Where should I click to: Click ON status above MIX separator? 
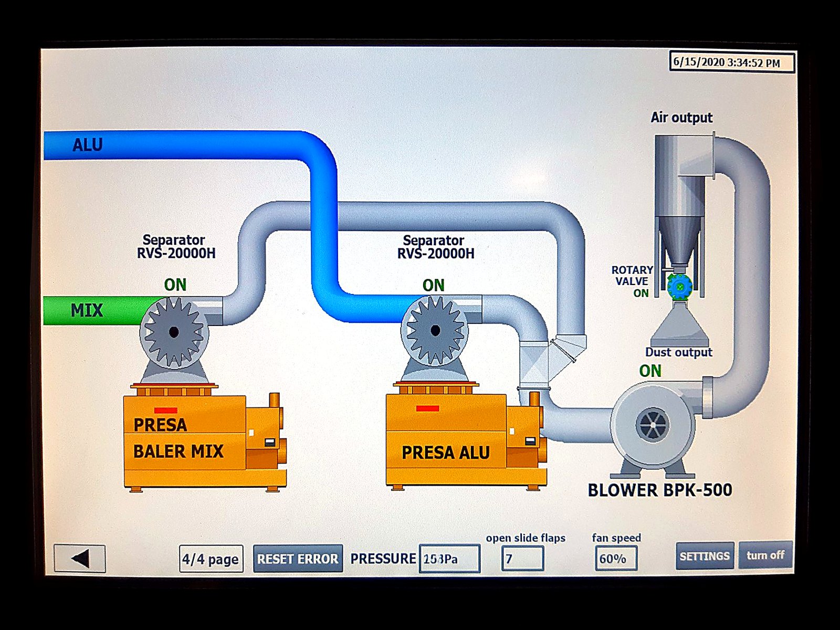click(x=175, y=285)
